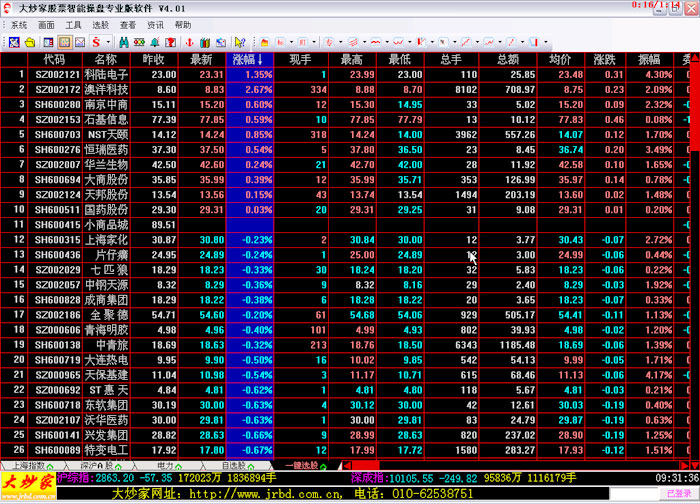Click the red diagonal slash line icon
The image size is (700, 504).
(x=511, y=42)
